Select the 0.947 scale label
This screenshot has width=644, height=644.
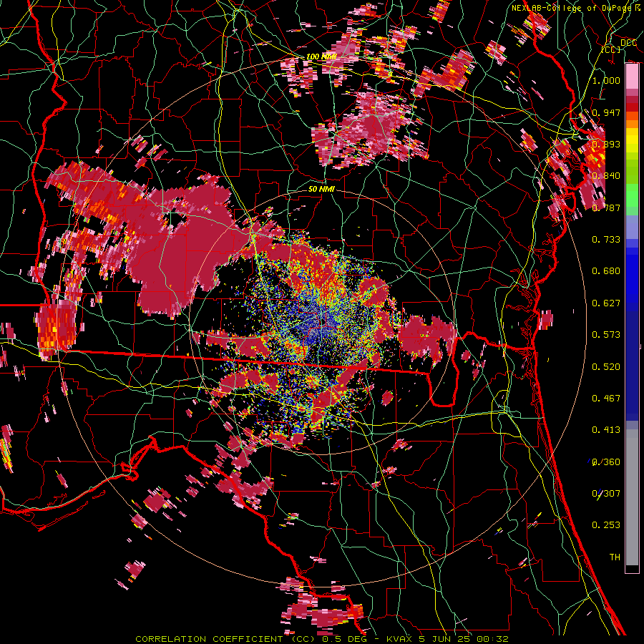(x=606, y=112)
